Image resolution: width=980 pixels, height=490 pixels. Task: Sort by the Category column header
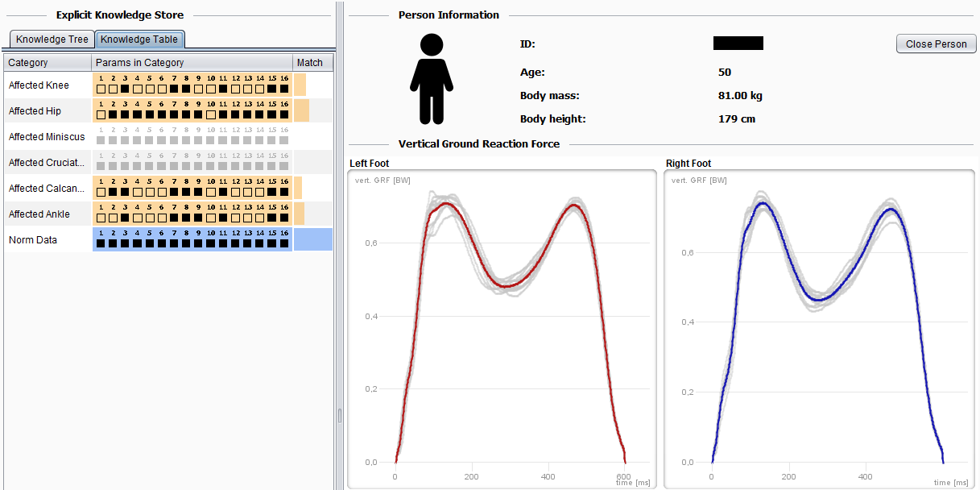[x=47, y=63]
